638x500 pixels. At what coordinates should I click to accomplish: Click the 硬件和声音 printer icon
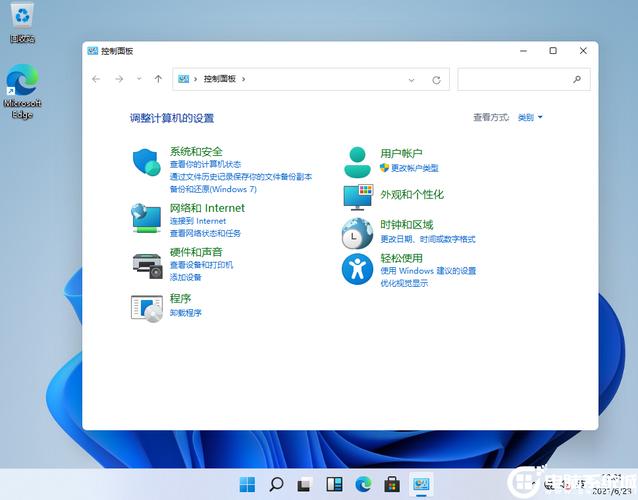point(146,264)
